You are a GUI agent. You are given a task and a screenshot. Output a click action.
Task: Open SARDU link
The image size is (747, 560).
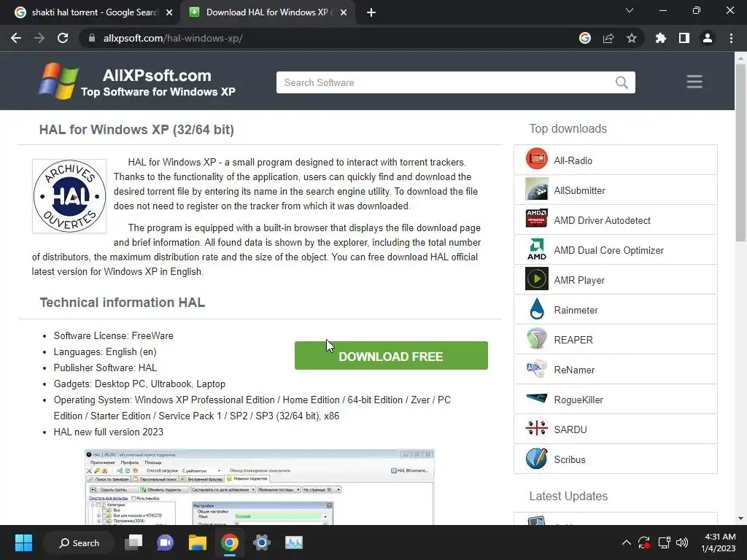570,429
